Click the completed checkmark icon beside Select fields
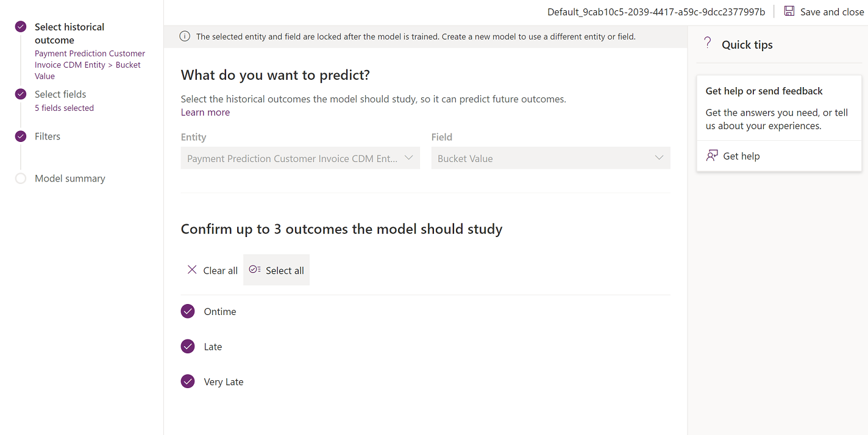The width and height of the screenshot is (868, 435). [x=21, y=94]
